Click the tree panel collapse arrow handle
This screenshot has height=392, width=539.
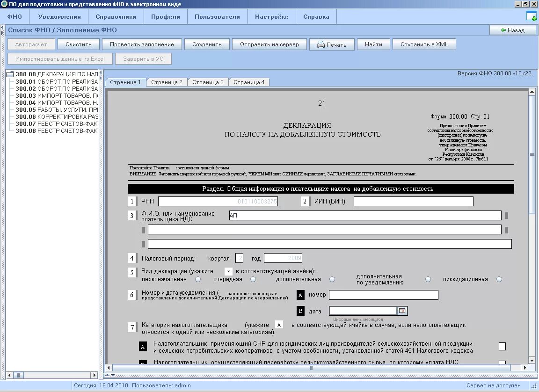pyautogui.click(x=101, y=73)
